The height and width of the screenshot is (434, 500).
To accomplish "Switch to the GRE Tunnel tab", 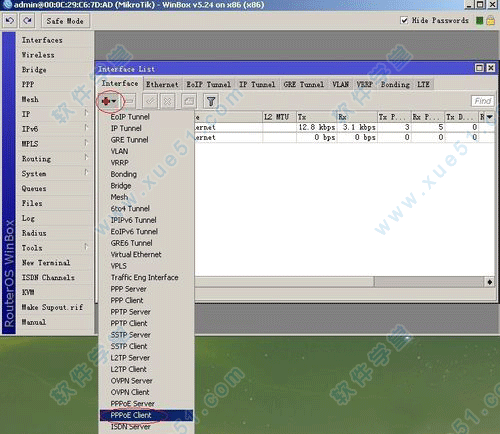I will 304,84.
